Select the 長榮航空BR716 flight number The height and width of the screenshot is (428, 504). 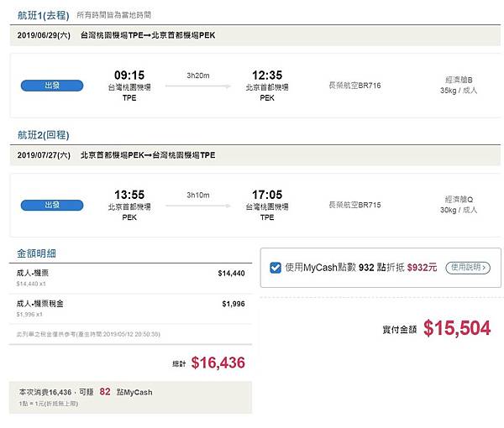[354, 85]
